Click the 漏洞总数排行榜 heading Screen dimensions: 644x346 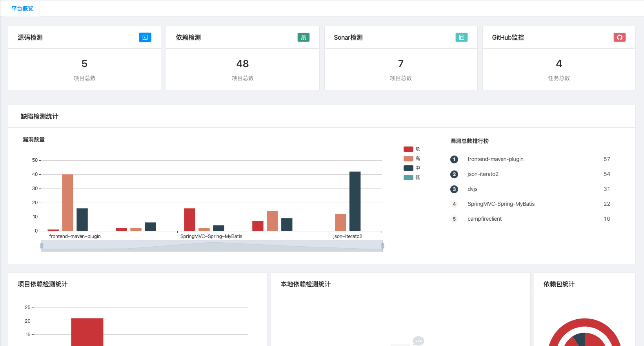click(x=469, y=141)
